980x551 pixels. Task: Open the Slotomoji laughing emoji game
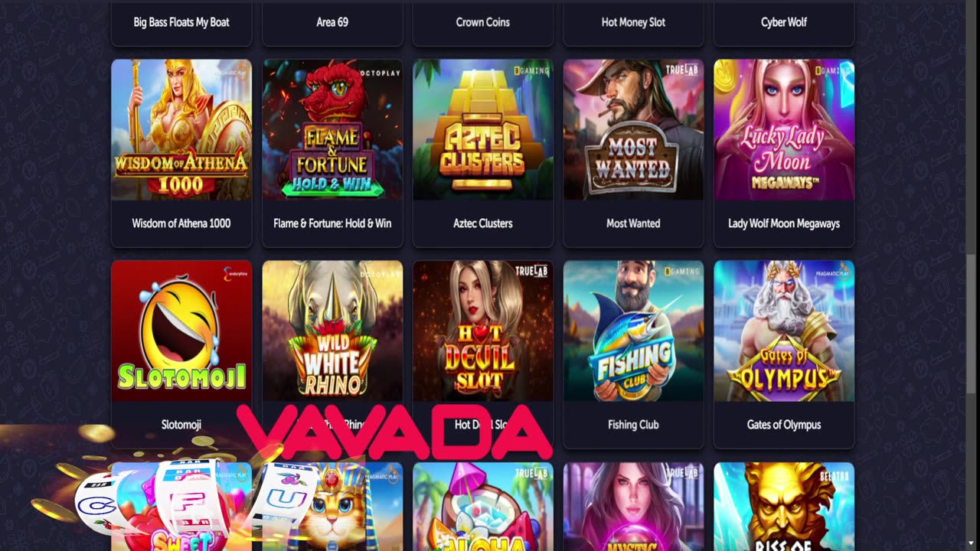181,331
